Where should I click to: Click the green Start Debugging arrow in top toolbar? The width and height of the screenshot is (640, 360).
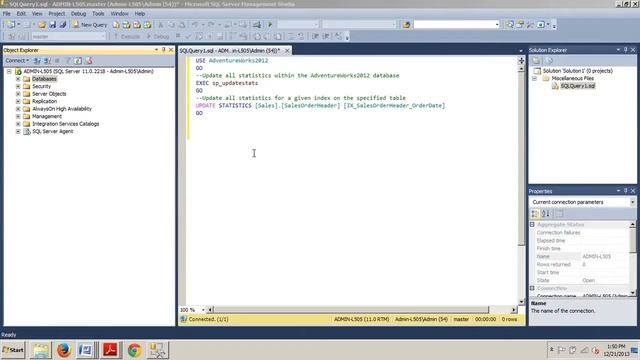tap(270, 25)
